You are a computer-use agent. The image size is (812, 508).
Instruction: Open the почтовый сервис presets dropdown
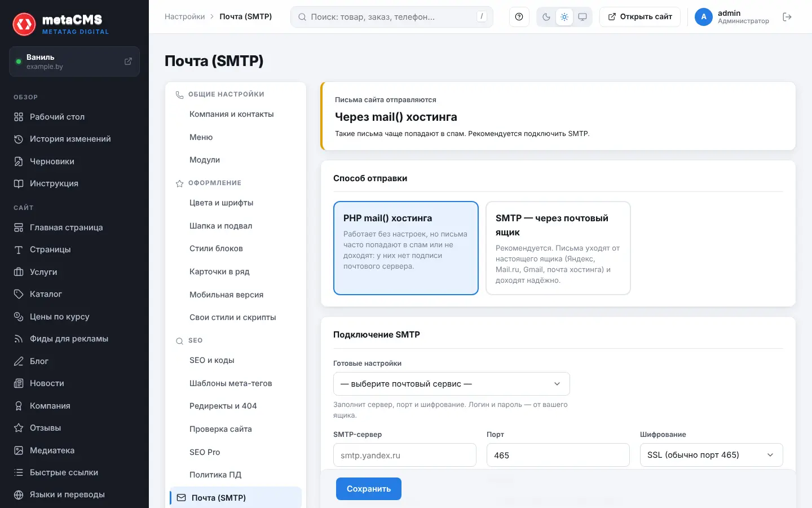pos(452,384)
